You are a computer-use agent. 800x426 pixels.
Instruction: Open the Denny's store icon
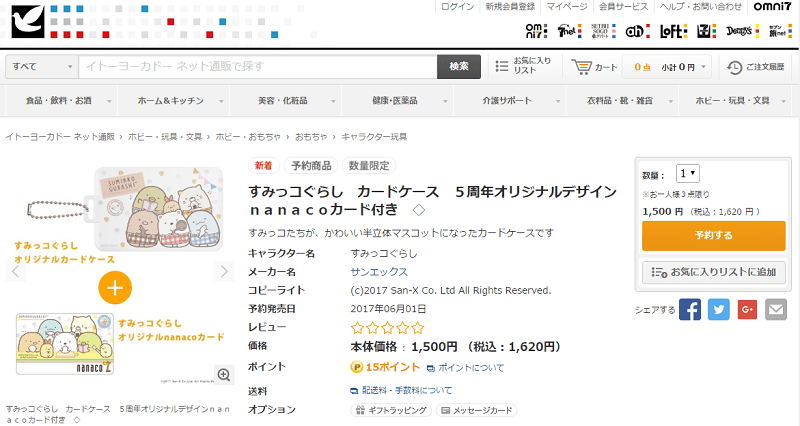pyautogui.click(x=742, y=31)
